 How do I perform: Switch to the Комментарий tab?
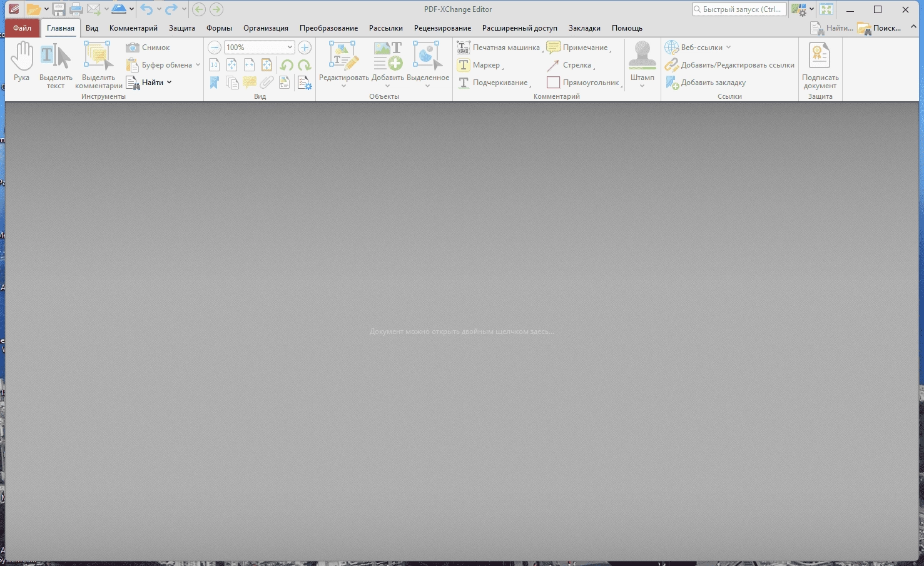point(133,28)
